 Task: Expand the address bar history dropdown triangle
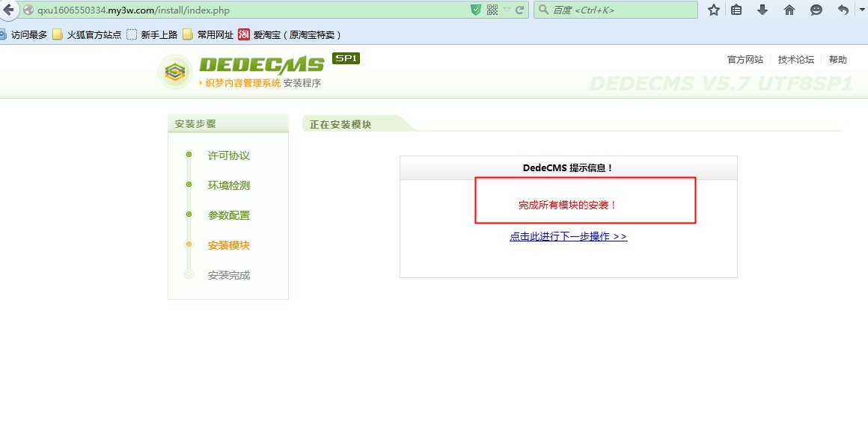(507, 10)
